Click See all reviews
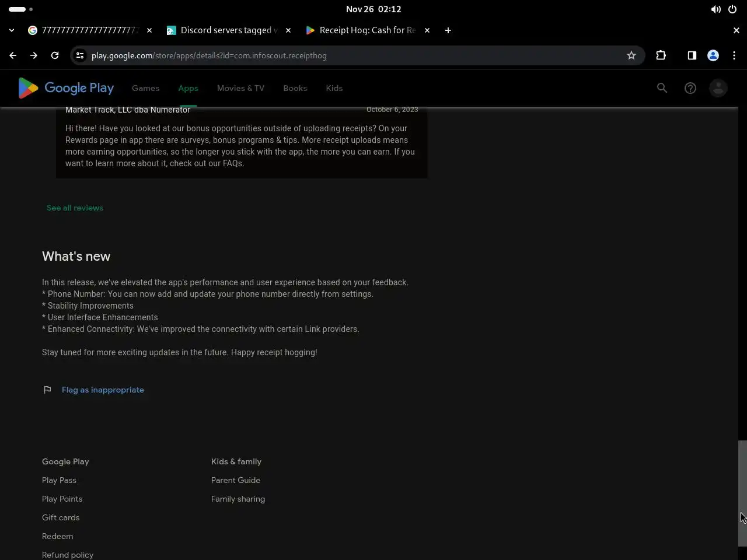 tap(75, 208)
